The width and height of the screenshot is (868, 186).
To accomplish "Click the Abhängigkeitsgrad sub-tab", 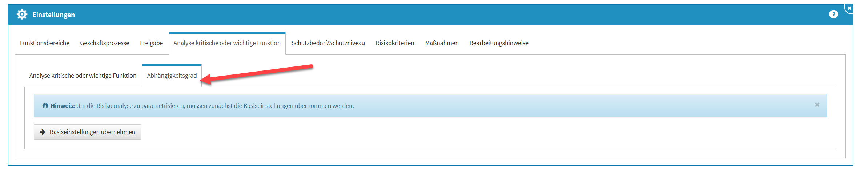I will (x=172, y=76).
